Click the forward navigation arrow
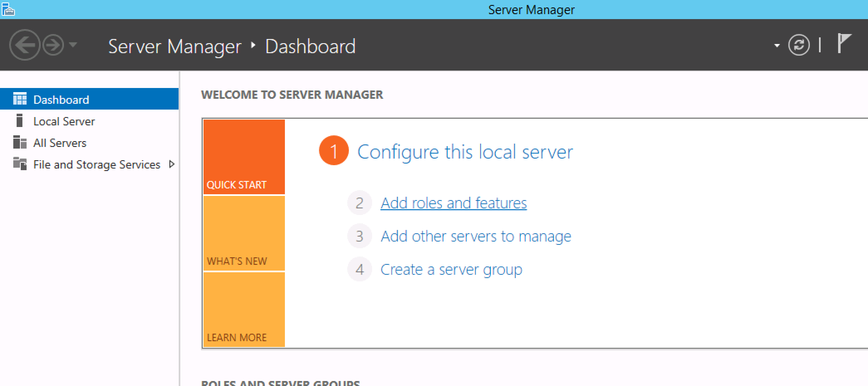The image size is (868, 386). (x=53, y=45)
